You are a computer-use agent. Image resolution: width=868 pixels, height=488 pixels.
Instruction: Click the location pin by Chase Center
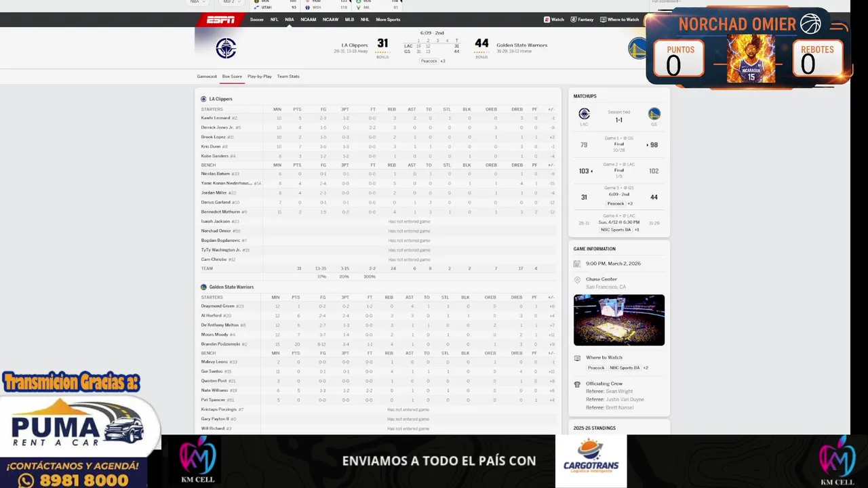point(577,280)
